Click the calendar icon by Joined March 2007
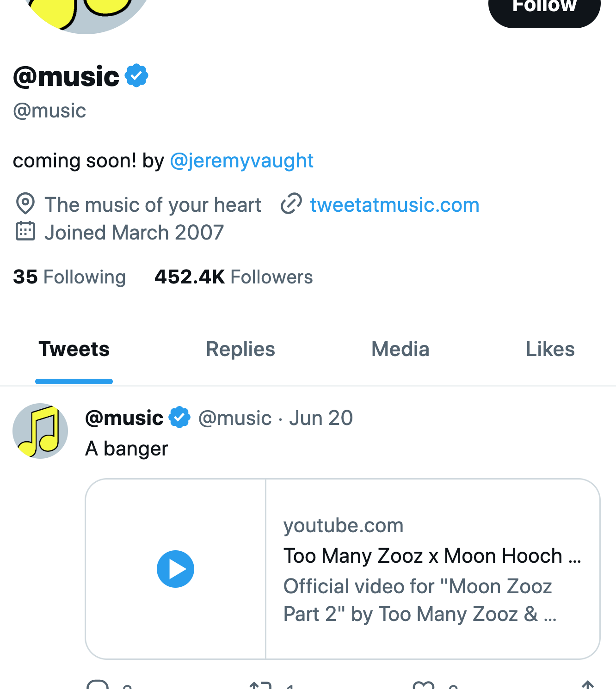This screenshot has height=689, width=616. 25,231
